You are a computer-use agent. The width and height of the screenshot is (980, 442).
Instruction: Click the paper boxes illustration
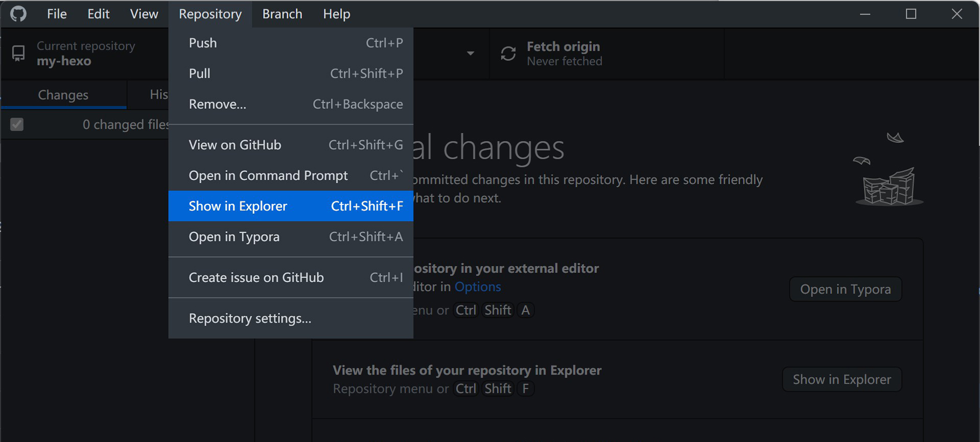(889, 168)
